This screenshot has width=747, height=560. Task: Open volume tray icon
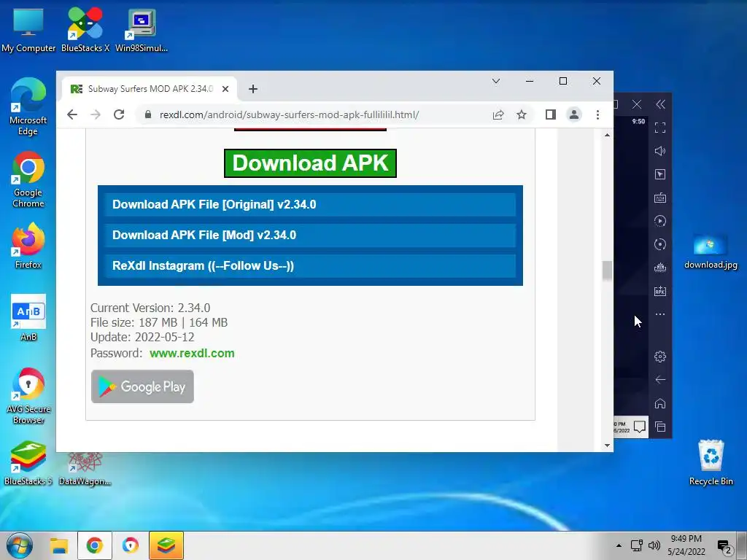point(654,545)
